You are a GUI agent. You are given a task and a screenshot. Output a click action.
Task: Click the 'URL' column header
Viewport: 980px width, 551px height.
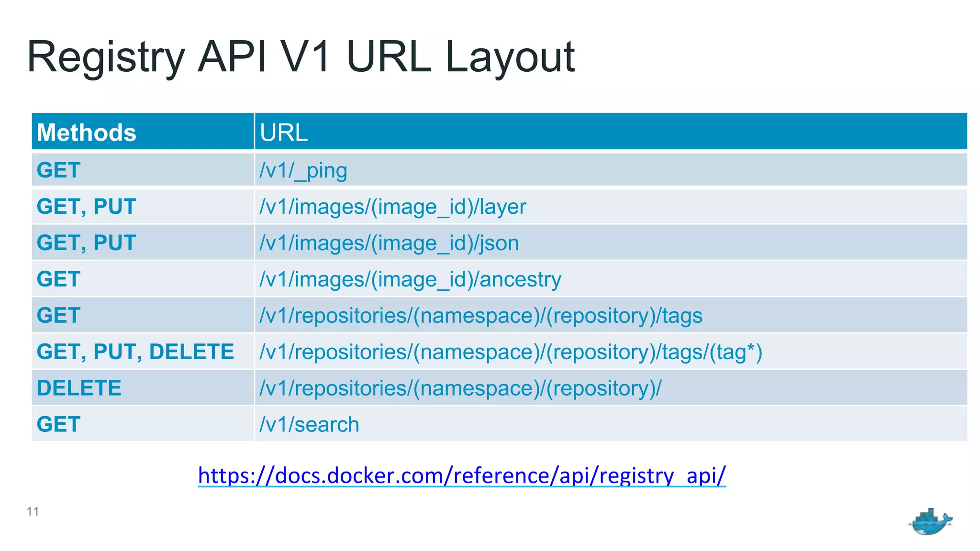(611, 132)
